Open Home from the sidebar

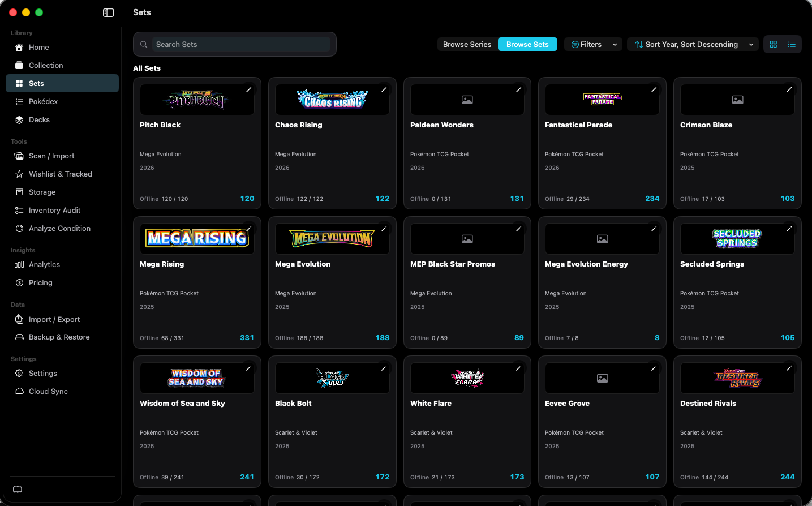(x=62, y=47)
